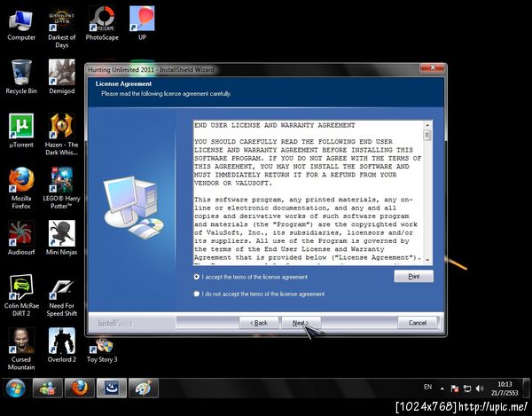Open the Mozilla Firefox desktop shortcut
The image size is (532, 416).
click(21, 188)
